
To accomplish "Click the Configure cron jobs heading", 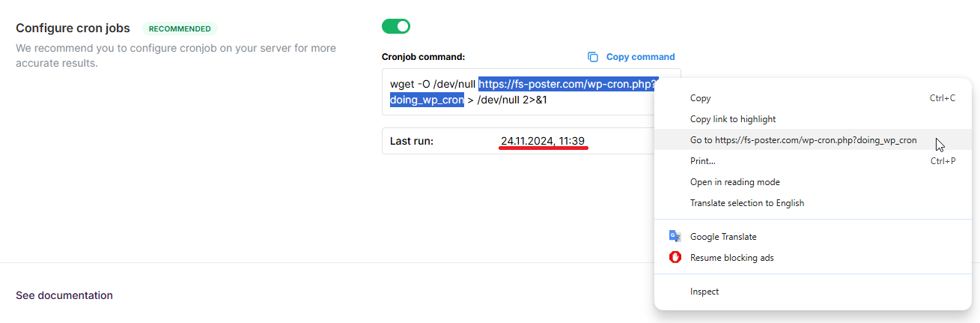I will (x=73, y=28).
